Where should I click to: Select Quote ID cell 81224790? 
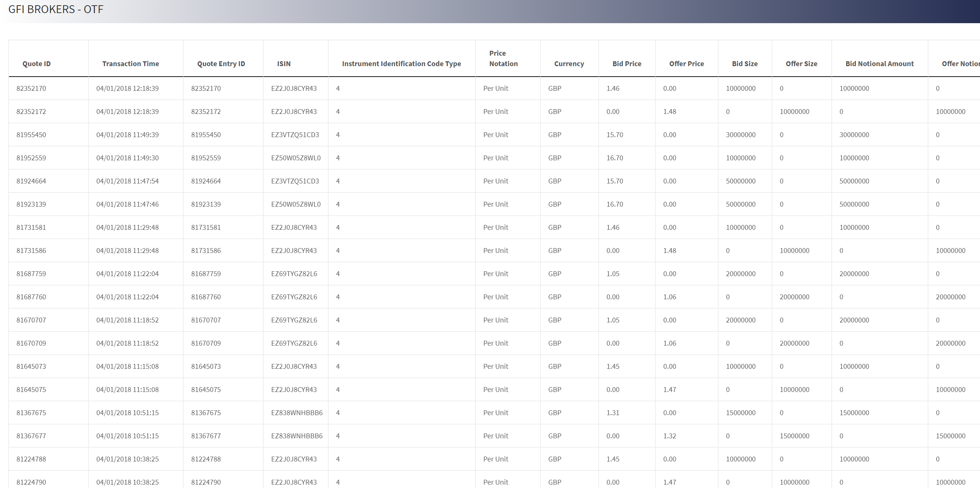tap(31, 482)
